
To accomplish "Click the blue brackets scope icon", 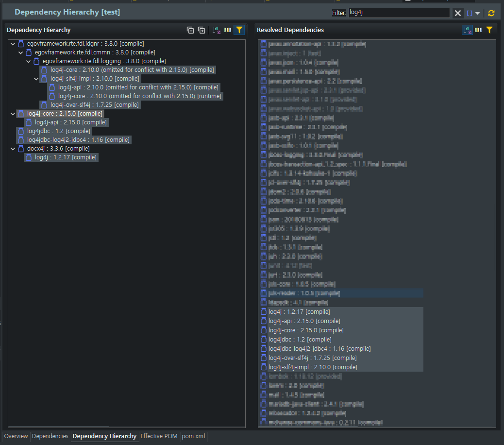I will [x=470, y=13].
